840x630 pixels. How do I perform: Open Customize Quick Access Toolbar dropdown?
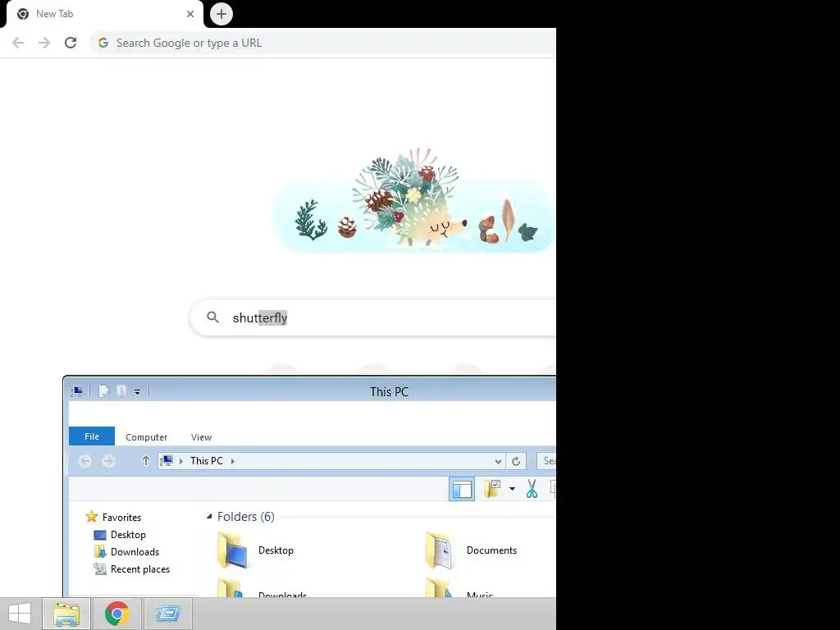(x=137, y=392)
